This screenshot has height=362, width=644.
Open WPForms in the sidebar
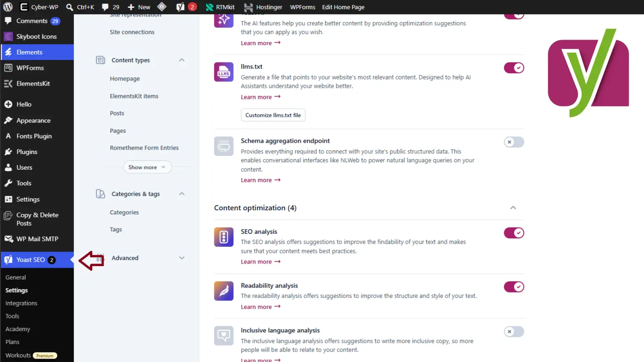(x=37, y=68)
